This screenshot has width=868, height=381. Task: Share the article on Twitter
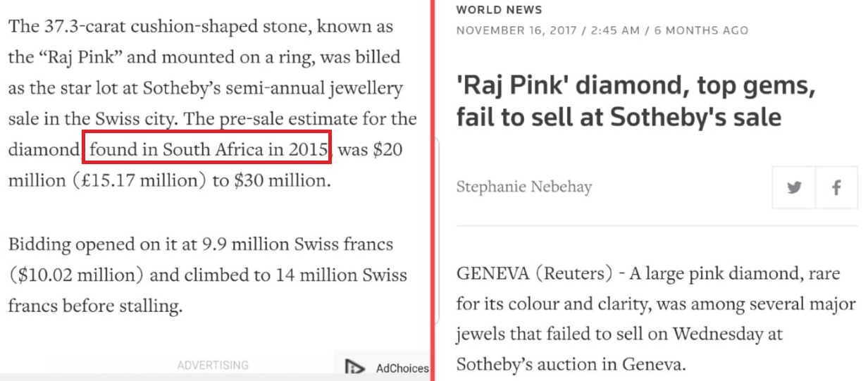click(795, 187)
